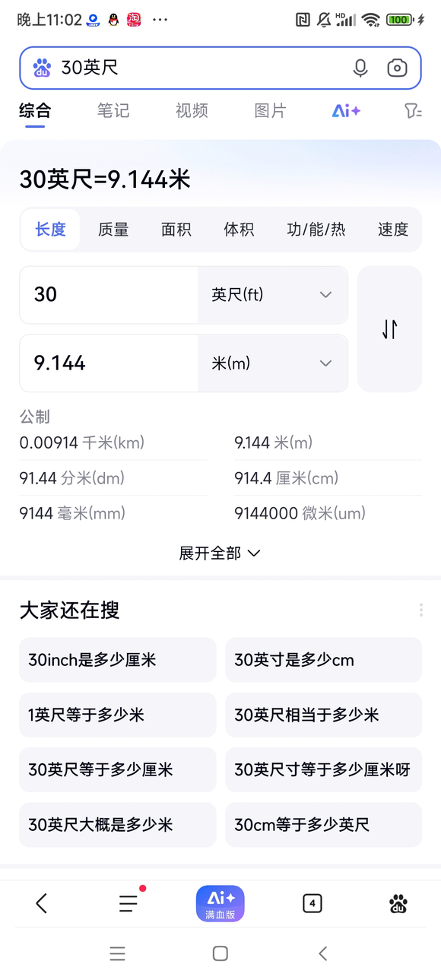Screen dimensions: 441x980
Task: Expand 展开全部 to show all units
Action: (x=220, y=553)
